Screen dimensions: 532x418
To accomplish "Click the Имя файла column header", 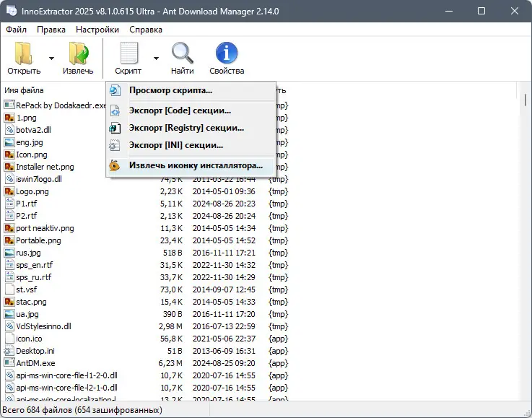I will pyautogui.click(x=24, y=90).
